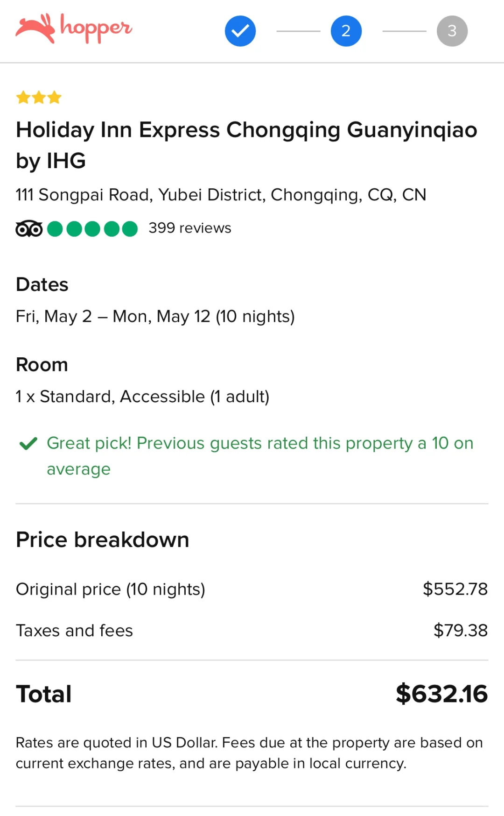Tap the $79.38 taxes amount
The width and height of the screenshot is (504, 816).
(460, 631)
